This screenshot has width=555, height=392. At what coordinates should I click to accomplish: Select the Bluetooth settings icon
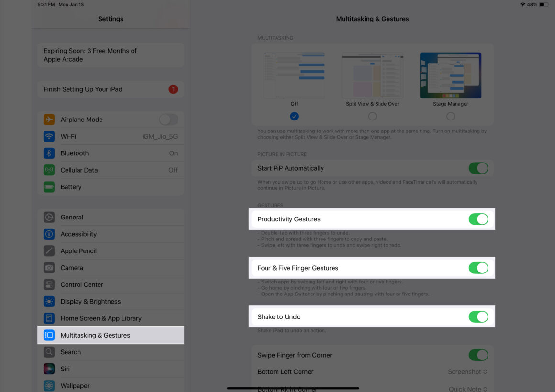coord(49,153)
